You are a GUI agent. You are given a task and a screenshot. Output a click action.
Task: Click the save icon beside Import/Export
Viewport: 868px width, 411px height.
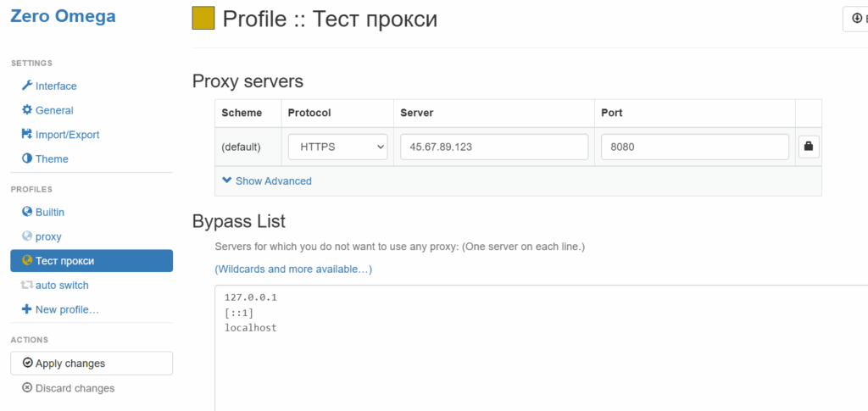27,135
